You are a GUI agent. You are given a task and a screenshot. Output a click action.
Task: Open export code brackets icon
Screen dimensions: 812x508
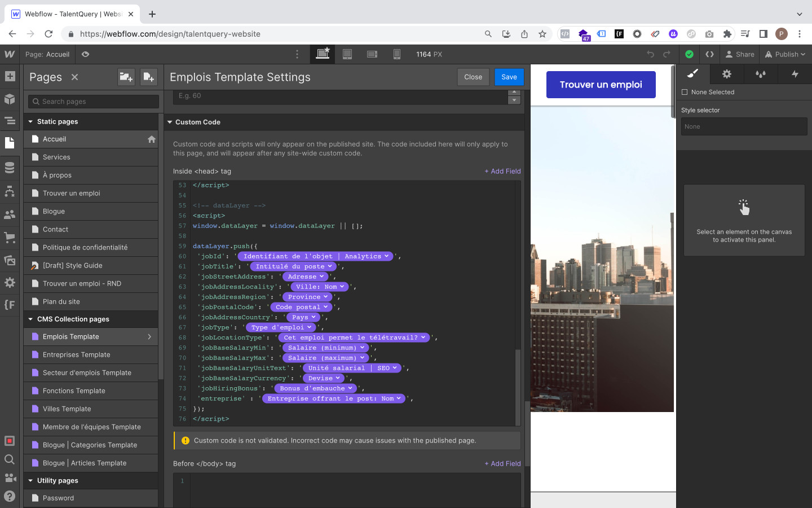(709, 54)
